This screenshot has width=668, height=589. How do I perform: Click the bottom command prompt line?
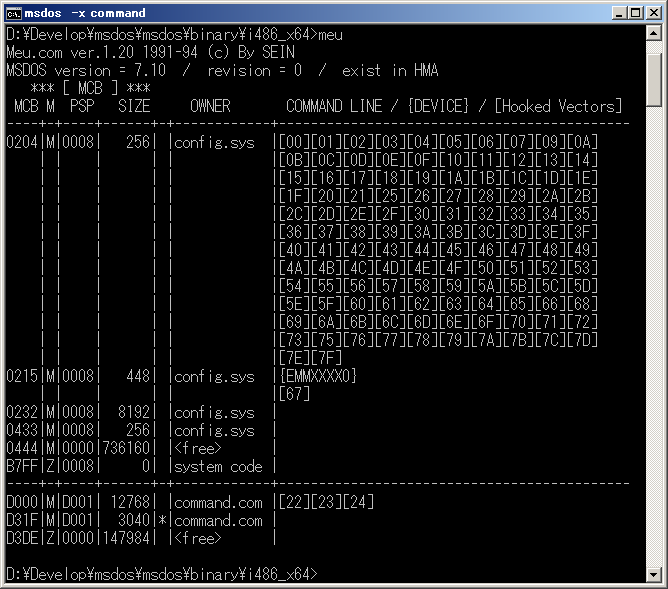point(162,575)
